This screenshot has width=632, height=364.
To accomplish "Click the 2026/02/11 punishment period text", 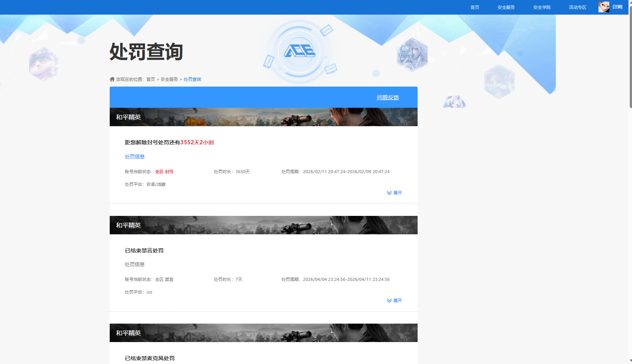I will (336, 172).
